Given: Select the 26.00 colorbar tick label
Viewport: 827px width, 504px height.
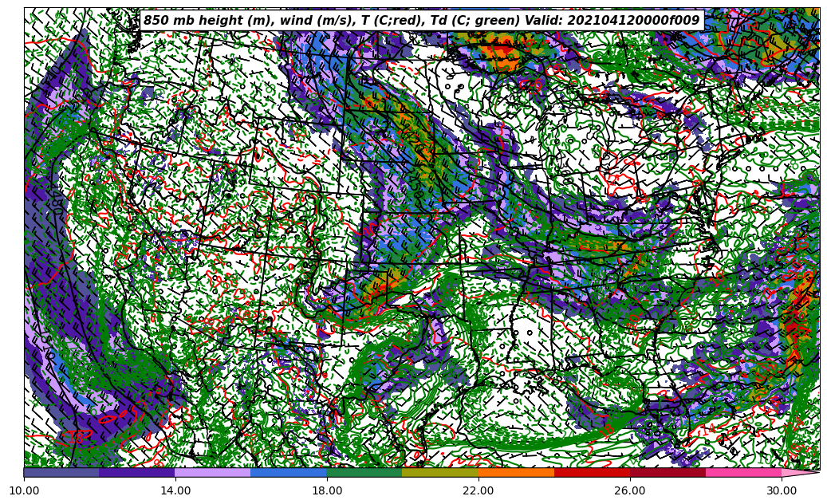Looking at the screenshot, I should (630, 491).
